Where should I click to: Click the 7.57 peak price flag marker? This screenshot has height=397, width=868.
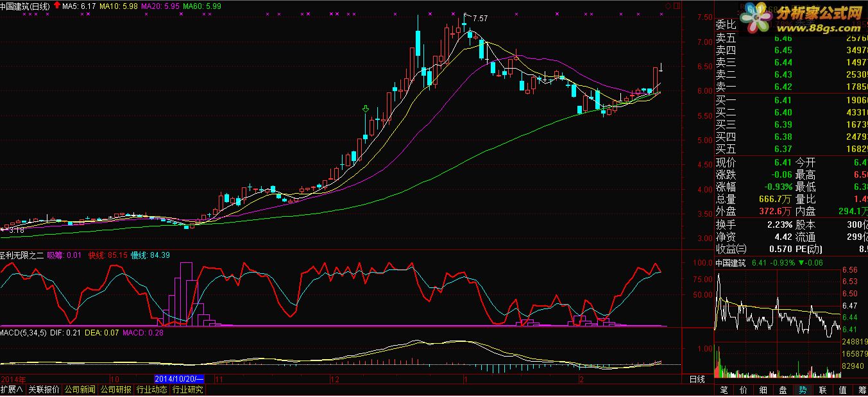476,18
